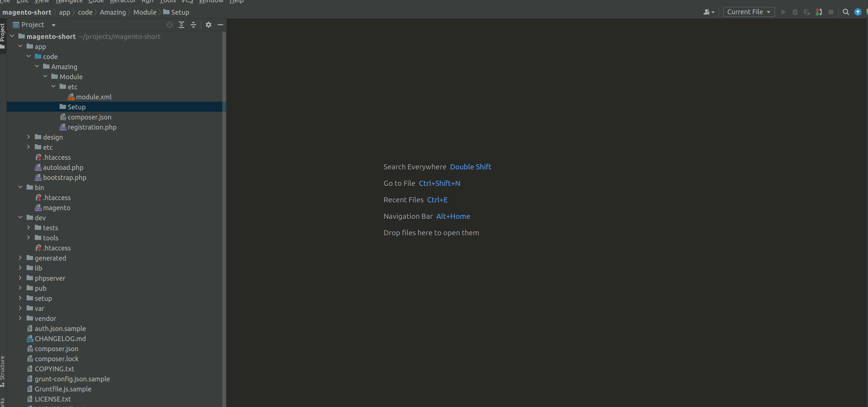Open the Window menu
868x407 pixels.
point(211,1)
